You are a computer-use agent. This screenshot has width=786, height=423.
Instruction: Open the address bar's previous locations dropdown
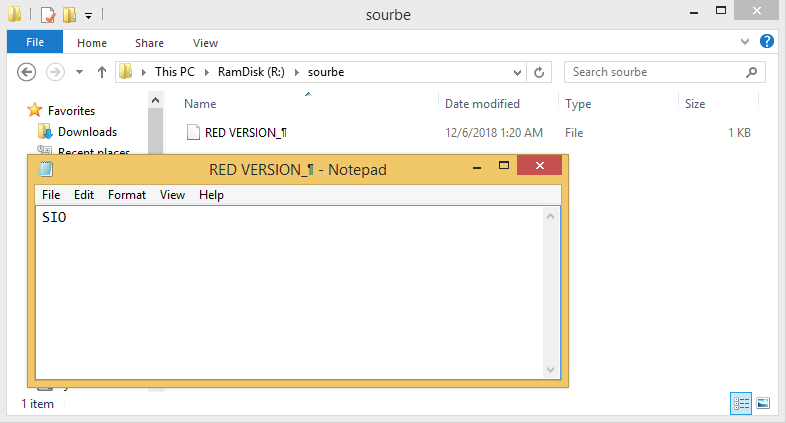point(517,72)
